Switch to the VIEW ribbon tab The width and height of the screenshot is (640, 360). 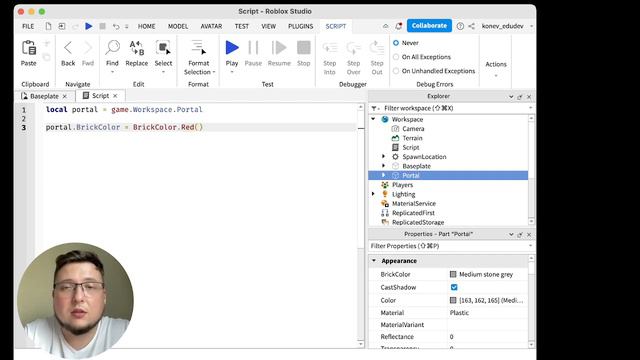pyautogui.click(x=269, y=26)
